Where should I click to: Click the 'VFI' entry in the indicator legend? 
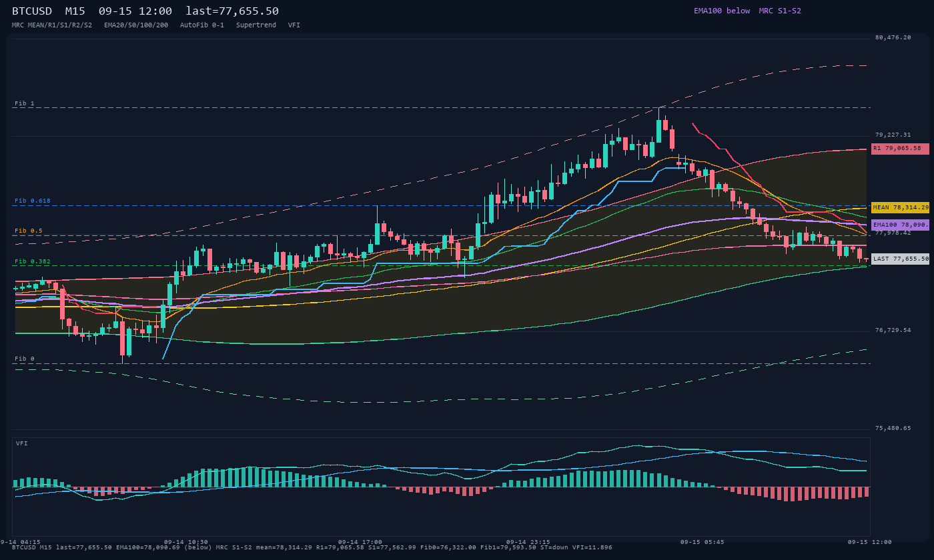[x=294, y=25]
